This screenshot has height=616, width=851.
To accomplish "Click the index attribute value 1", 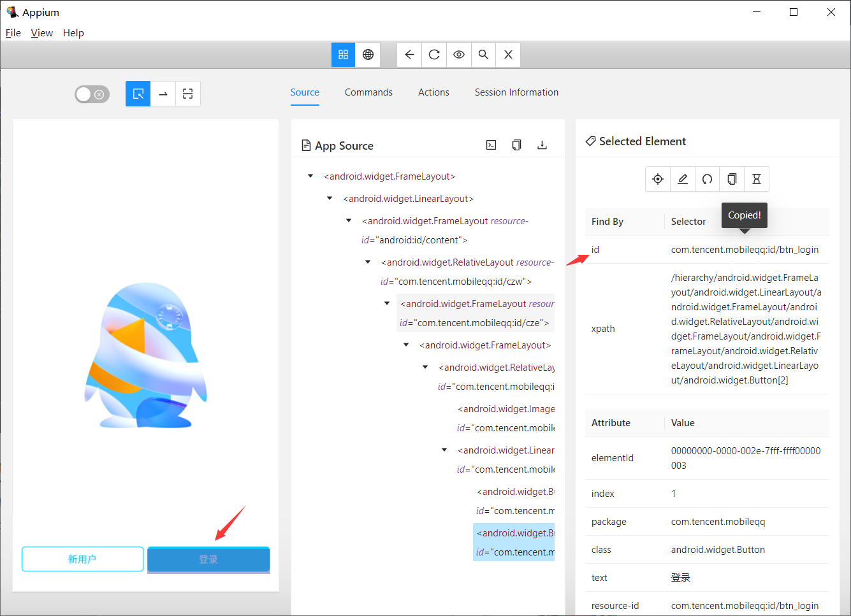I will pos(674,494).
